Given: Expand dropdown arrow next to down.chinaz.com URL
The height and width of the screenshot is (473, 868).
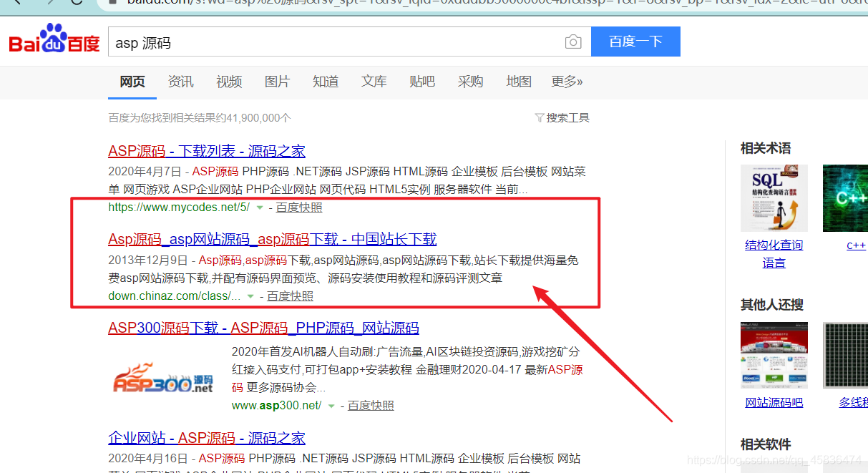Looking at the screenshot, I should click(x=250, y=296).
